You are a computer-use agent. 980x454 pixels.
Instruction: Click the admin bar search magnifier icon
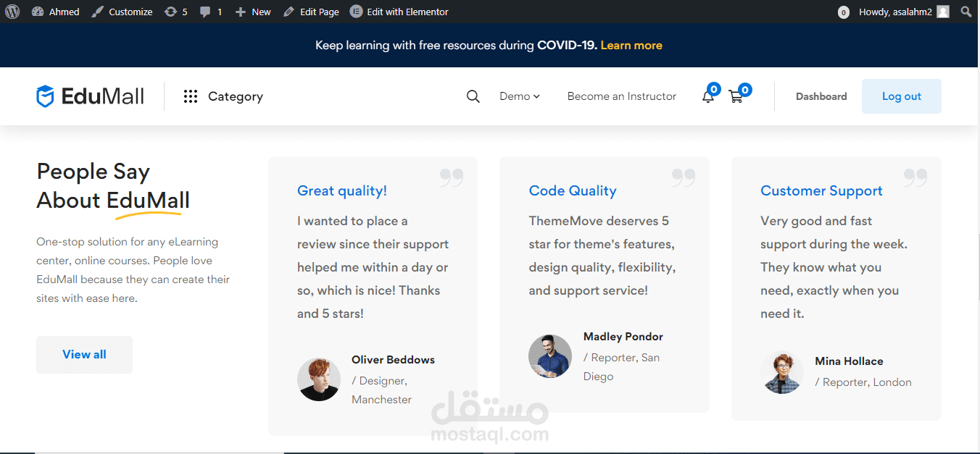(966, 12)
